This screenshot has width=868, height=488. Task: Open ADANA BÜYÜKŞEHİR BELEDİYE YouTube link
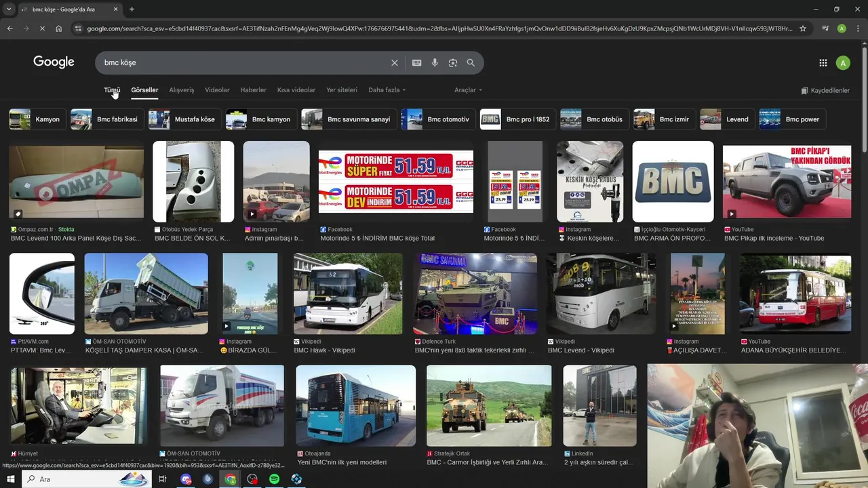(x=793, y=350)
